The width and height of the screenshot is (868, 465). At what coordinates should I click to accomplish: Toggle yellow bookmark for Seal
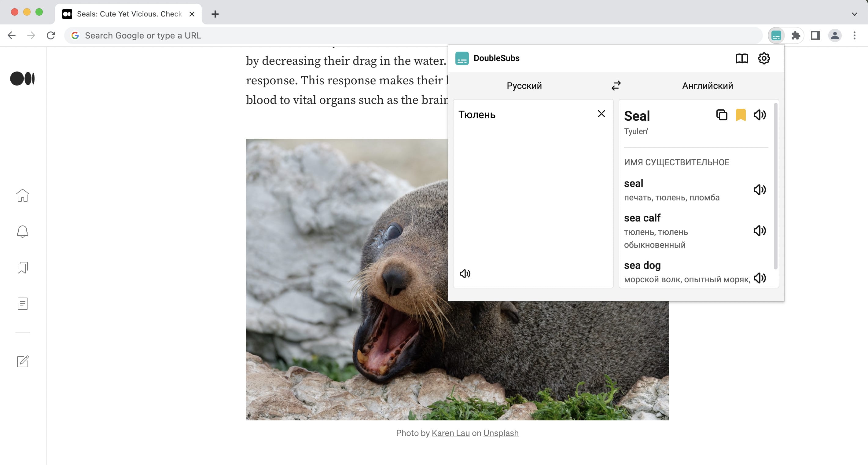pyautogui.click(x=740, y=115)
